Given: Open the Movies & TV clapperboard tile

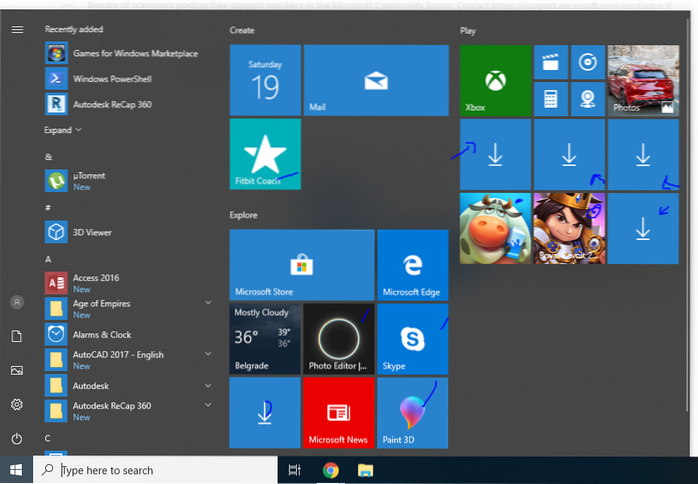Looking at the screenshot, I should pos(549,62).
